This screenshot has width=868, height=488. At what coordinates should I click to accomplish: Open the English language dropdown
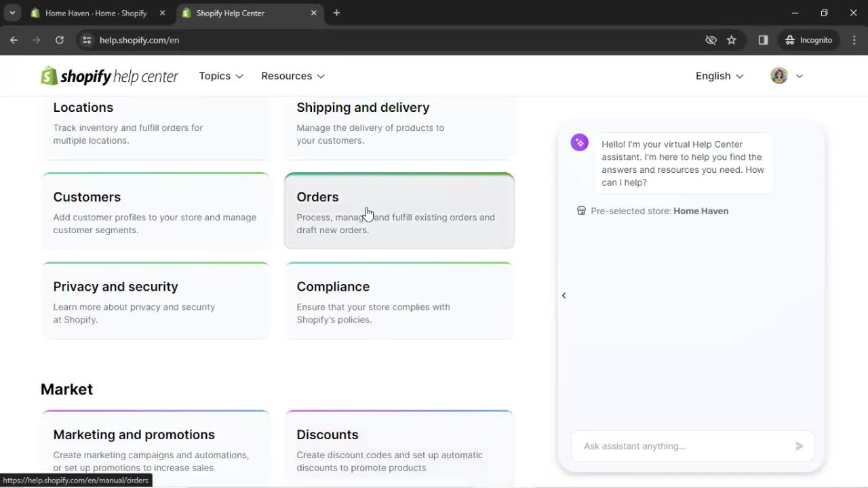click(719, 76)
